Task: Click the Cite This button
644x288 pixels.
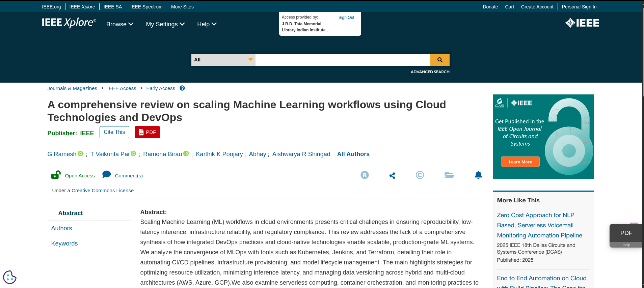Action: coord(114,132)
